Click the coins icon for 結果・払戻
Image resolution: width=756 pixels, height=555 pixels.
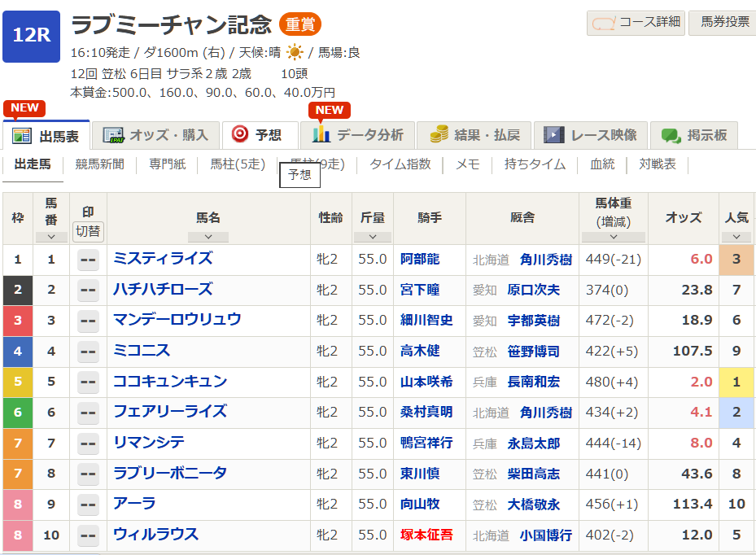[x=439, y=134]
